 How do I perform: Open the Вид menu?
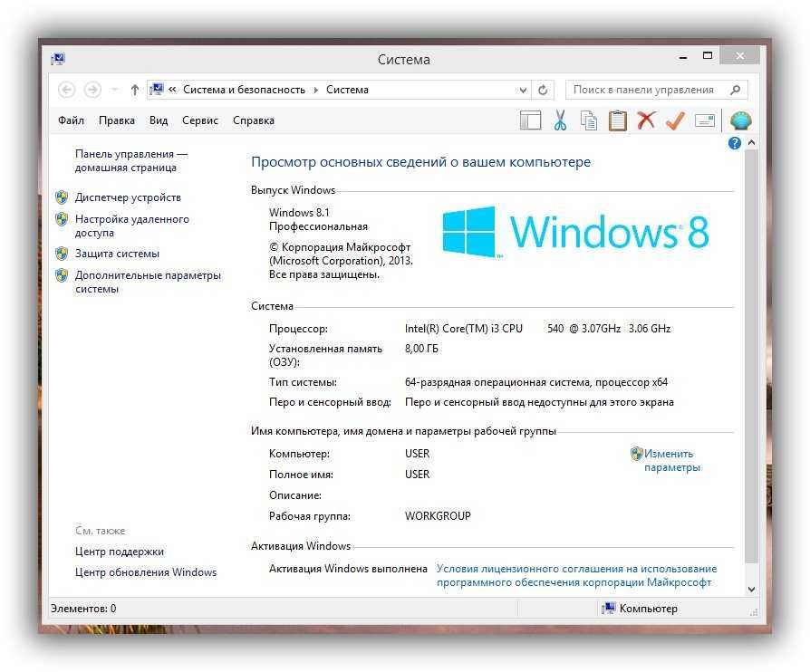(x=159, y=120)
